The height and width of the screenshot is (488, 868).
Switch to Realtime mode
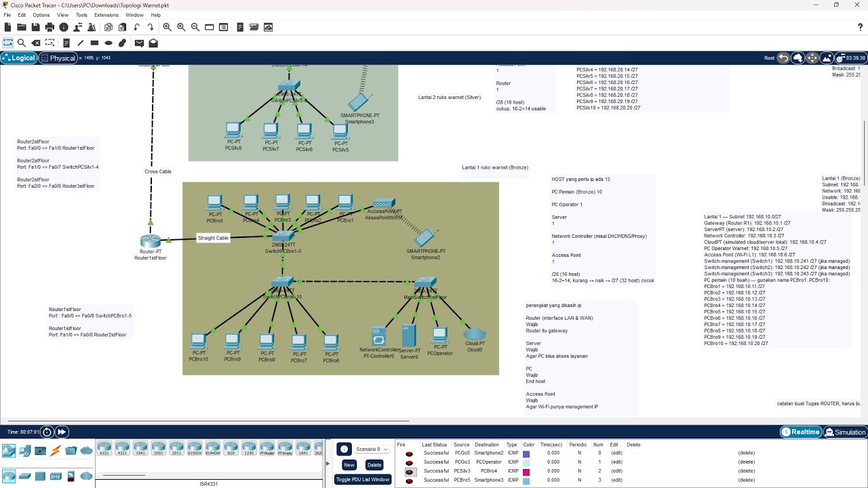pyautogui.click(x=801, y=432)
